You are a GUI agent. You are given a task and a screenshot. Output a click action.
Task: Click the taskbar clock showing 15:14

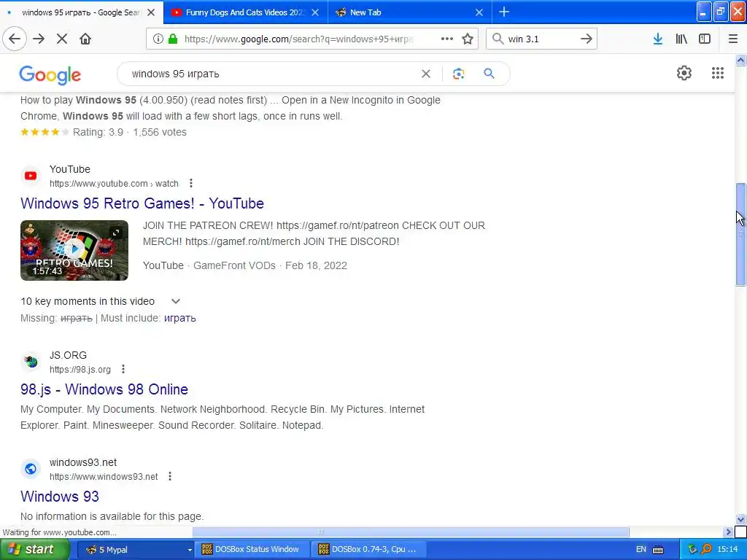[727, 550]
